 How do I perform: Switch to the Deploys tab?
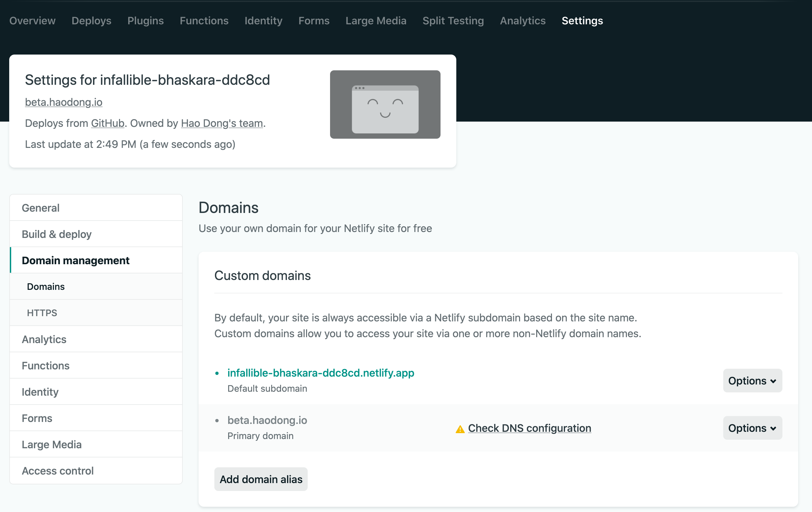point(91,21)
